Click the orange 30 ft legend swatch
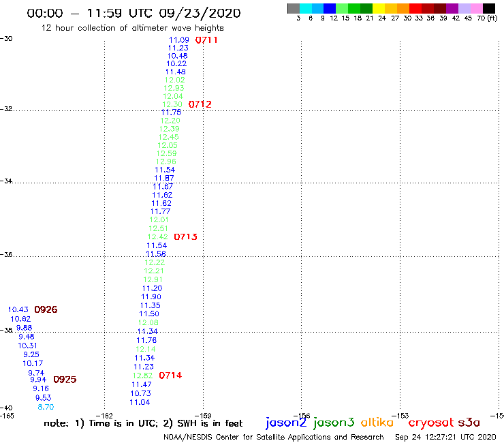504x443 pixels. (403, 8)
